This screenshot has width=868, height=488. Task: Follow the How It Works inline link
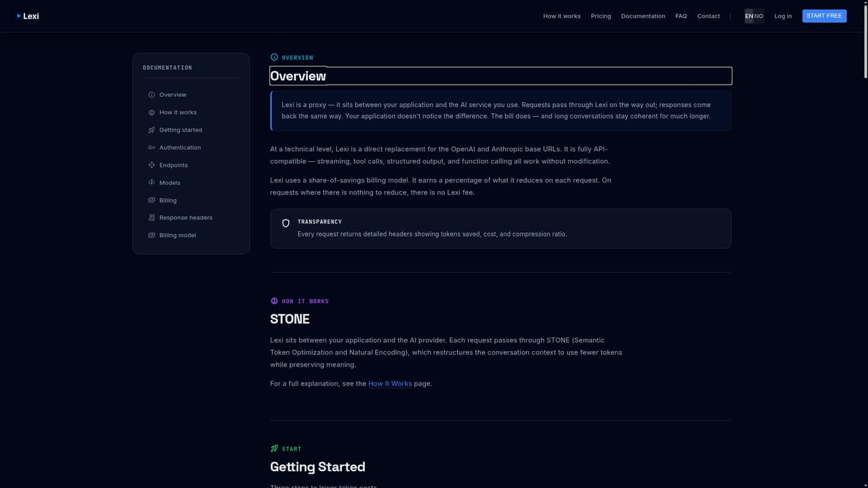(x=390, y=384)
